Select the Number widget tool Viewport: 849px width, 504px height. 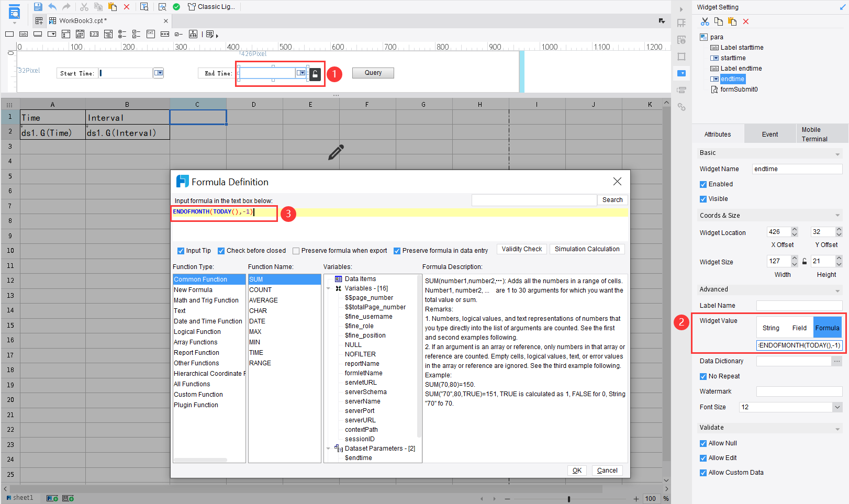coord(94,34)
